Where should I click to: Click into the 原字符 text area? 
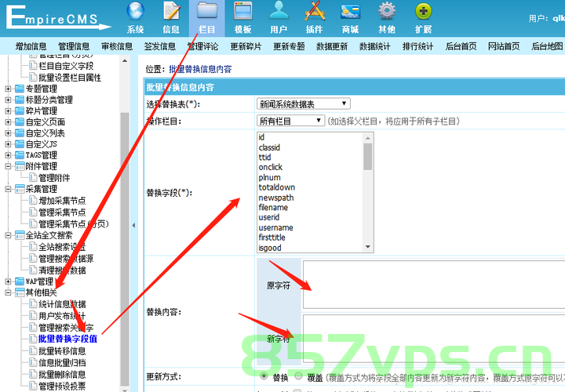[433, 285]
